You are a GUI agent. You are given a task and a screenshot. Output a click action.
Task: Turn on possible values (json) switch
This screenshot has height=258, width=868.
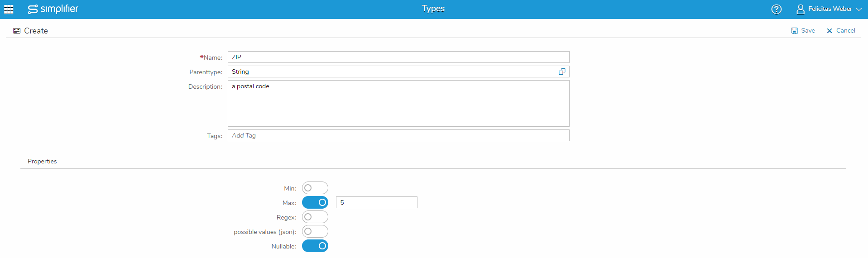[315, 231]
